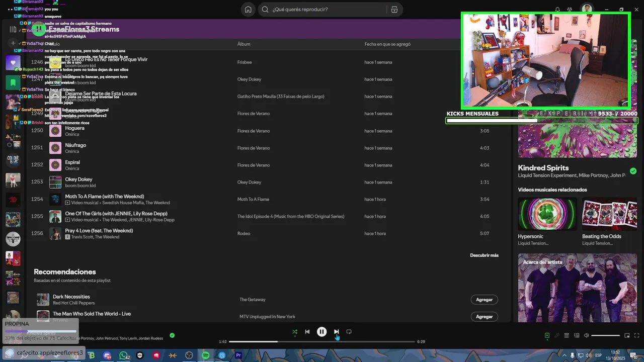Create a new playlist with the plus icon
The height and width of the screenshot is (362, 644).
[13, 43]
